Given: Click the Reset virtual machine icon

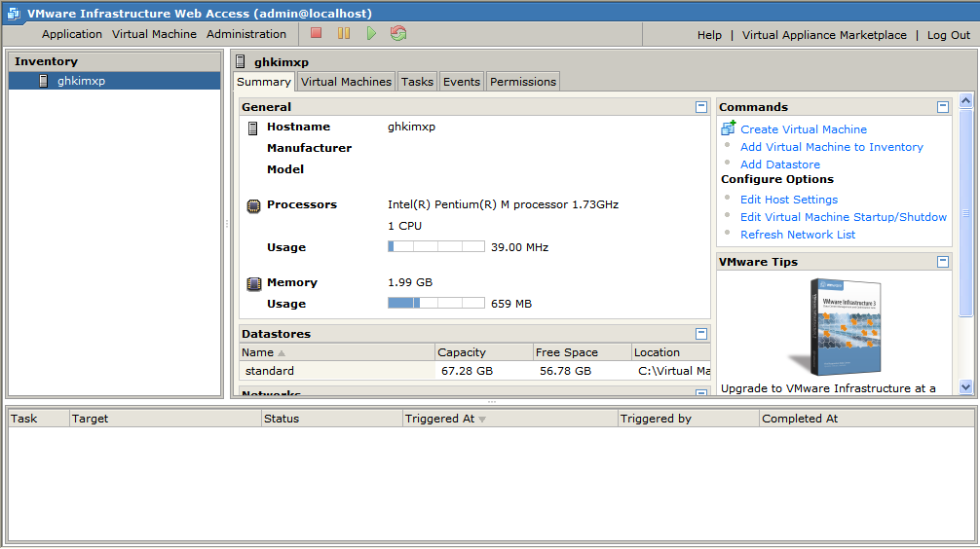Looking at the screenshot, I should tap(398, 33).
